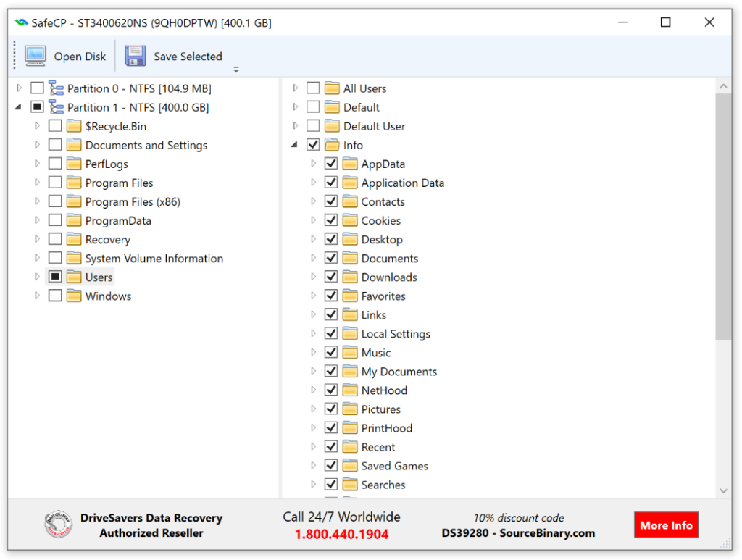The width and height of the screenshot is (742, 560).
Task: Click the Desktop folder icon
Action: pos(350,239)
